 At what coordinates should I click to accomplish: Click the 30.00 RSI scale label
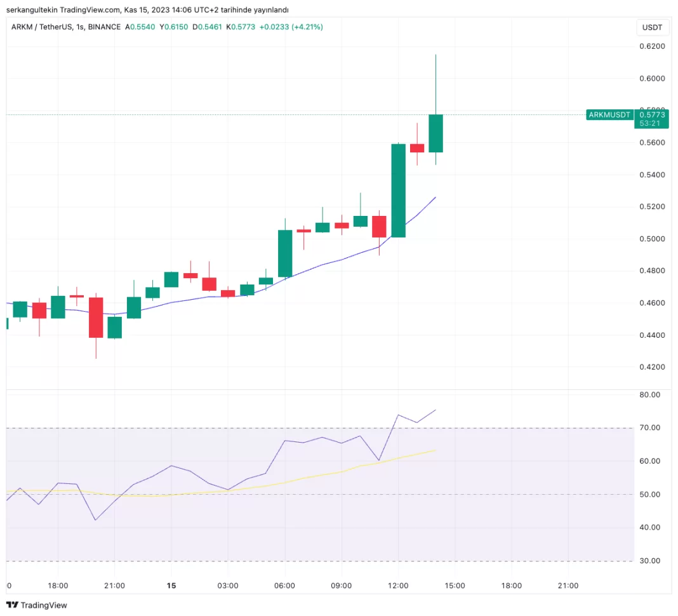coord(651,561)
